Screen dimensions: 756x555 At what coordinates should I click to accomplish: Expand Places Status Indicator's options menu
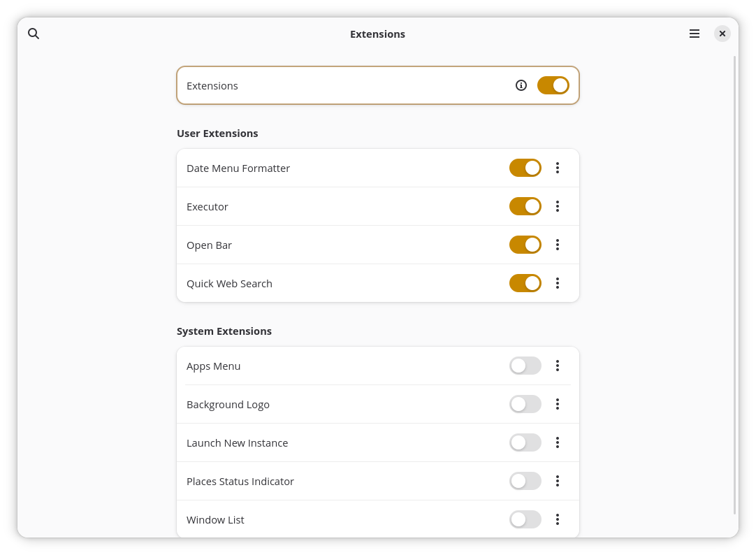(x=558, y=481)
